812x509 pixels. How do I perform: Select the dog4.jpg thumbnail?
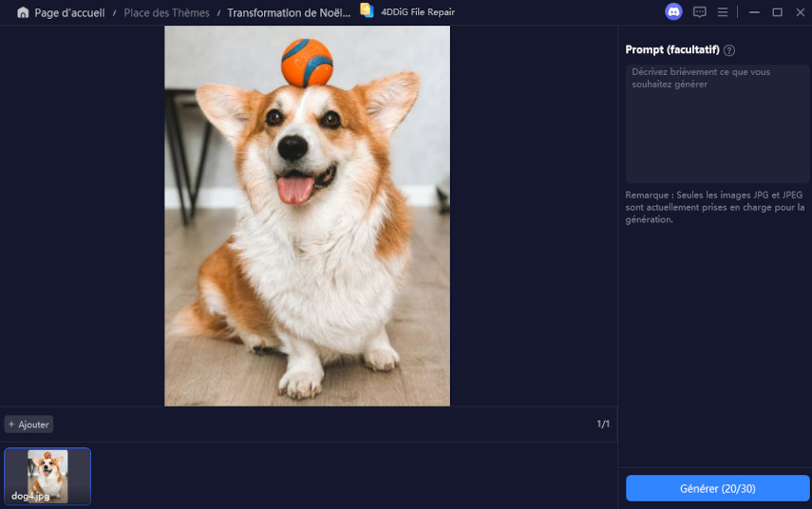(x=47, y=477)
